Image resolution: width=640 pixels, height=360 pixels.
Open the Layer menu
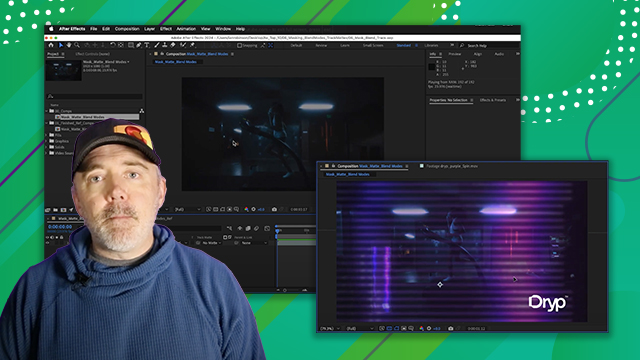click(x=149, y=29)
